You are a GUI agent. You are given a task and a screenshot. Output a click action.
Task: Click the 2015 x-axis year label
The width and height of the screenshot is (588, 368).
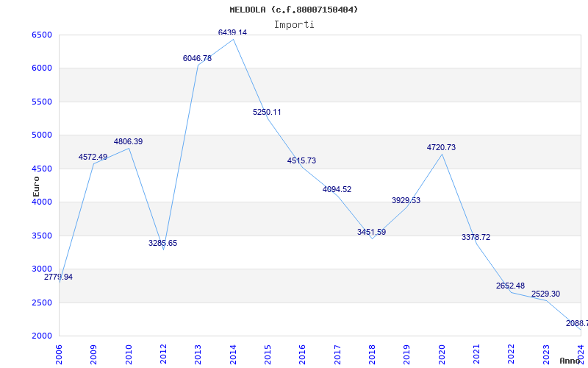268,355
